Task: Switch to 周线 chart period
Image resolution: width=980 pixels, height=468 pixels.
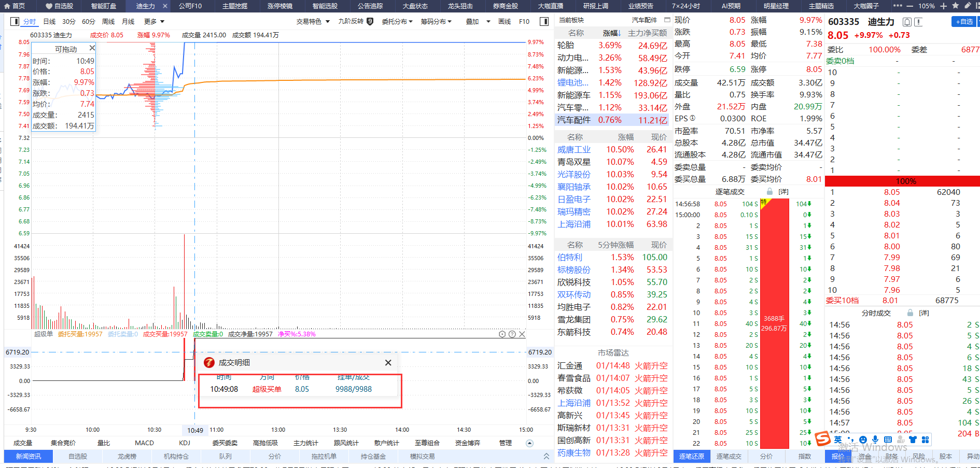Action: click(108, 22)
